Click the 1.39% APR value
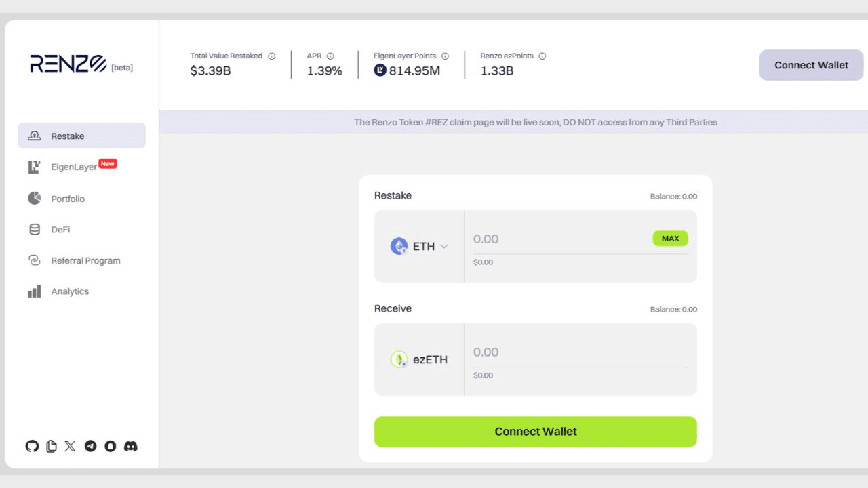This screenshot has width=868, height=488. [x=324, y=70]
